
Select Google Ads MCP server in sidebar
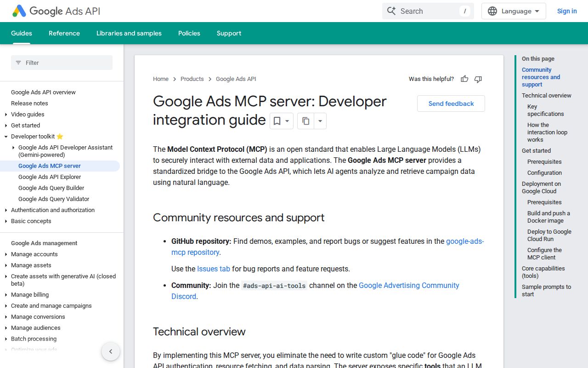coord(50,166)
